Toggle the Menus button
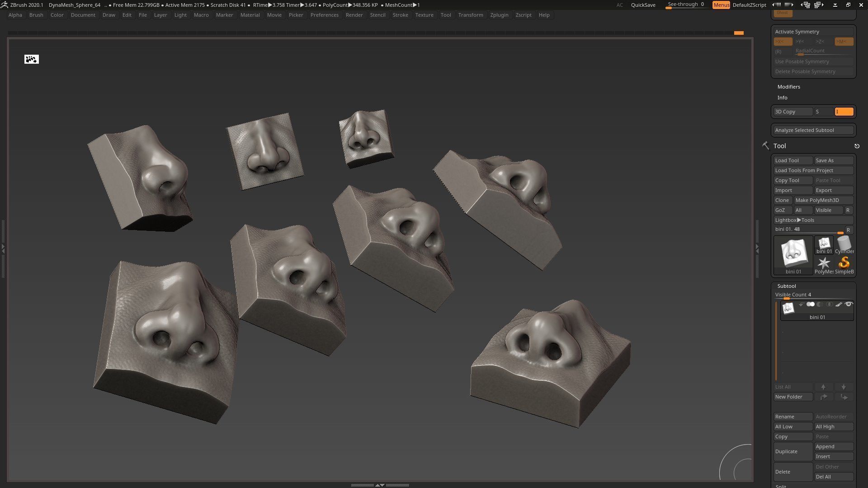The height and width of the screenshot is (488, 868). (721, 5)
